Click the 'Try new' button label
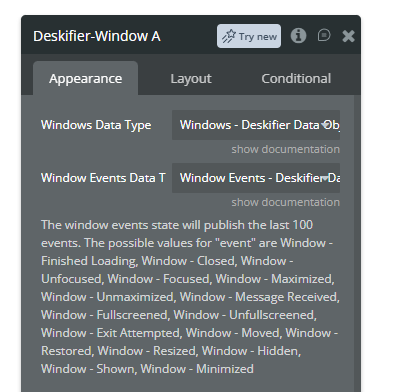Image resolution: width=395 pixels, height=392 pixels. [x=258, y=36]
